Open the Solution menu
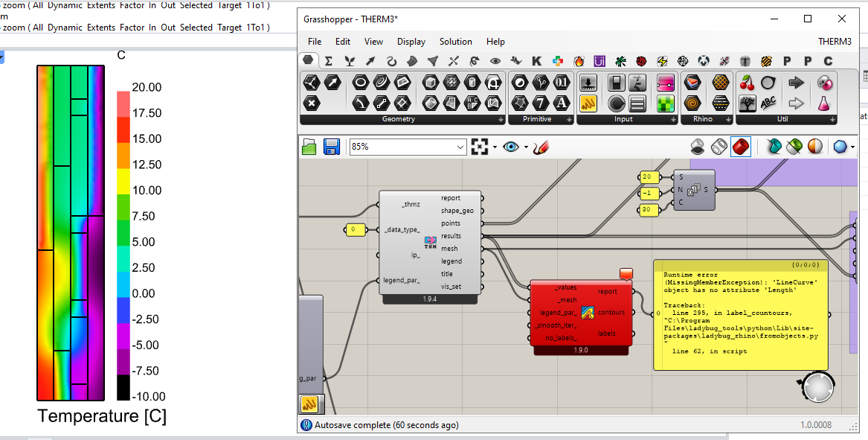Viewport: 868px width, 440px height. (455, 42)
